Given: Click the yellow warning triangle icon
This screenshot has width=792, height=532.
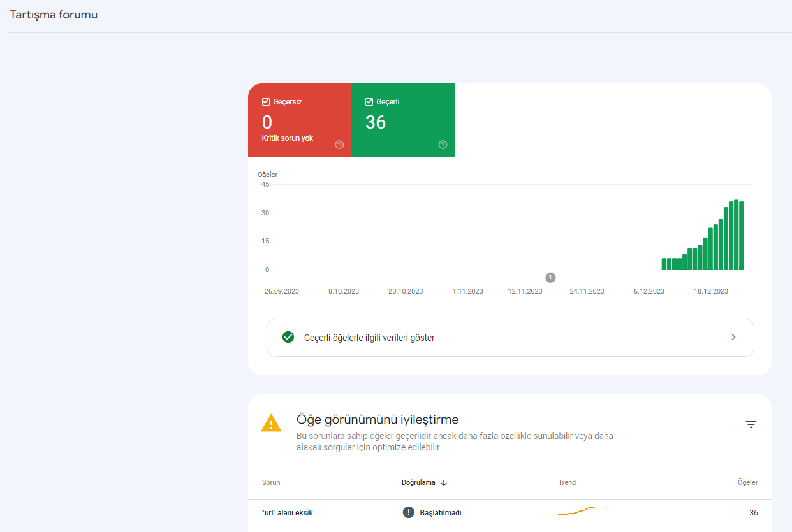Looking at the screenshot, I should [271, 423].
